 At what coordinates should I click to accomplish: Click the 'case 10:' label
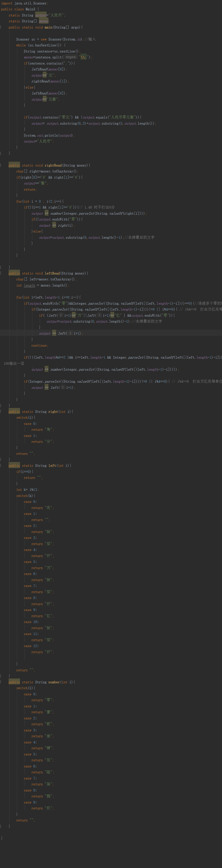(x=31, y=622)
